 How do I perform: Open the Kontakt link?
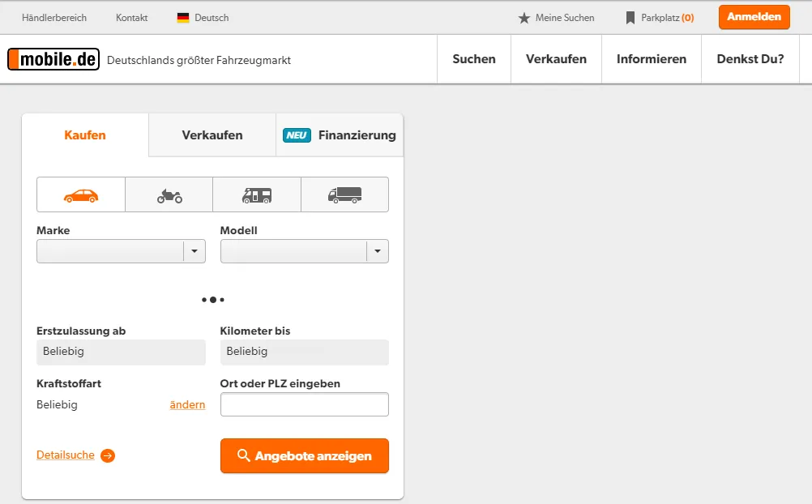[131, 18]
